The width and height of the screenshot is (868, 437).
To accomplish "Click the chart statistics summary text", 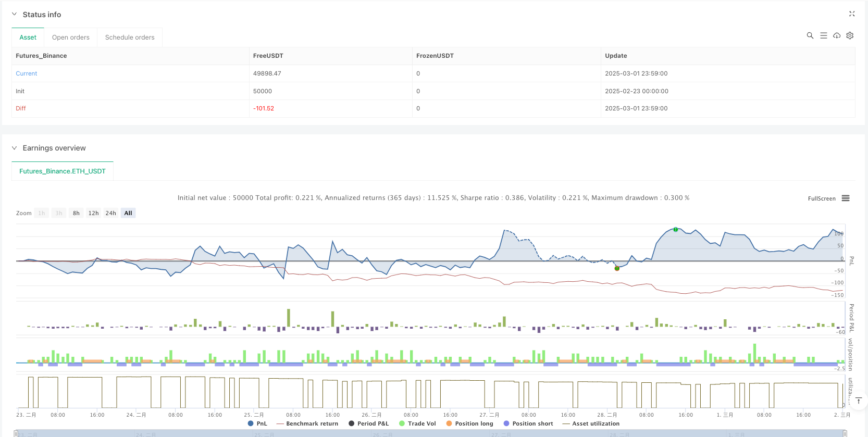I will pos(433,198).
